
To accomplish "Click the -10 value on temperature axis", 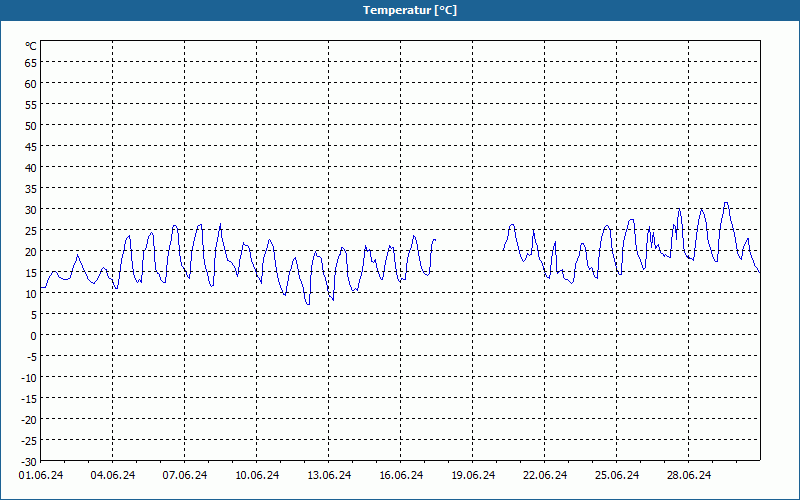I will point(29,378).
